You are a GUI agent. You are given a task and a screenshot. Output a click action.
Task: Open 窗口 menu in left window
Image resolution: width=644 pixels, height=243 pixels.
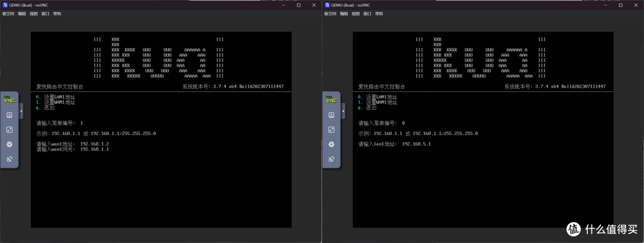(x=45, y=14)
